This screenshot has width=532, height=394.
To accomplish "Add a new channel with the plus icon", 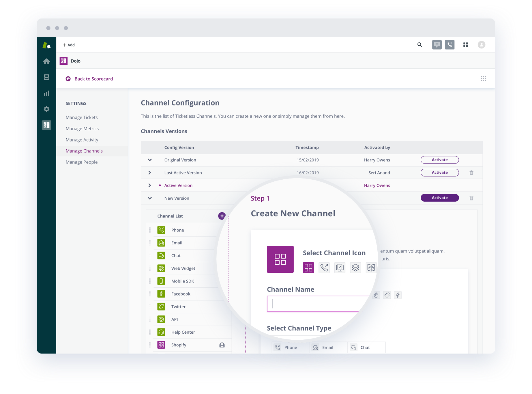I will (x=222, y=216).
